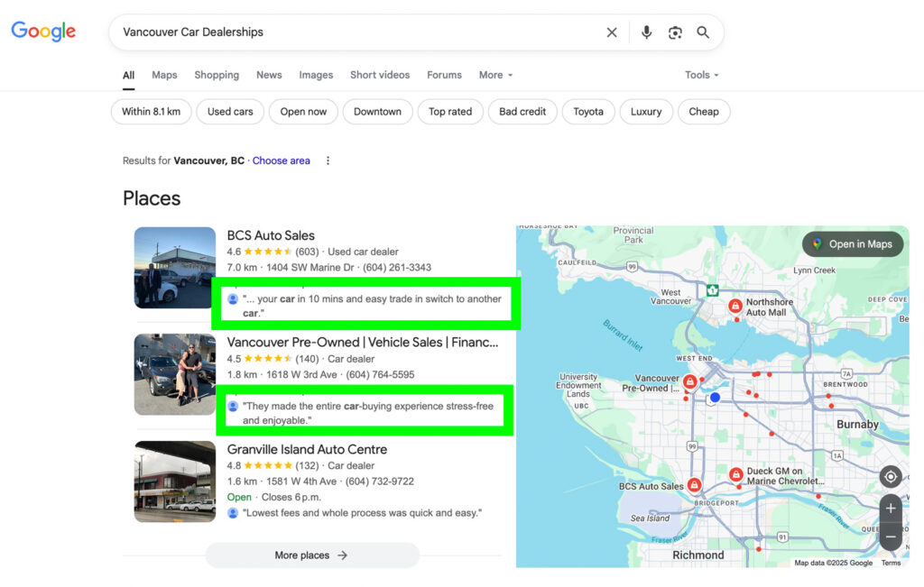Click the Granville Island Auto Centre thumbnail
Image resolution: width=924 pixels, height=587 pixels.
[175, 482]
